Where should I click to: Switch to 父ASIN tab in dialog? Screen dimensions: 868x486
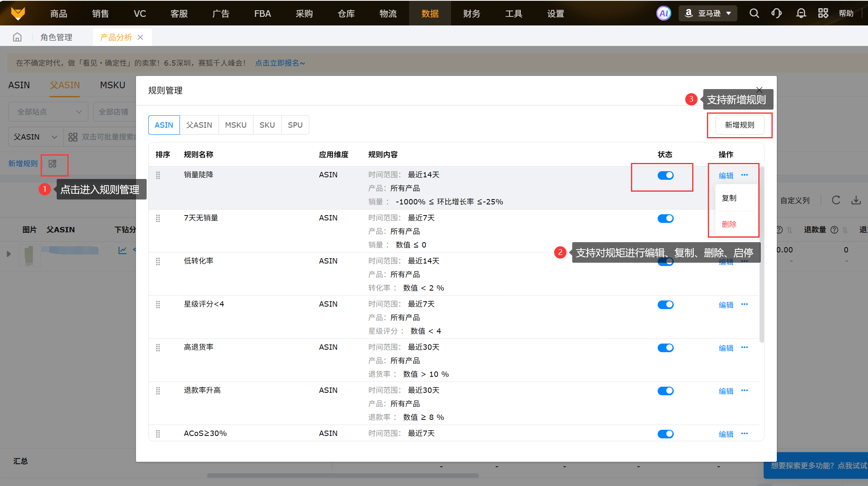(199, 125)
